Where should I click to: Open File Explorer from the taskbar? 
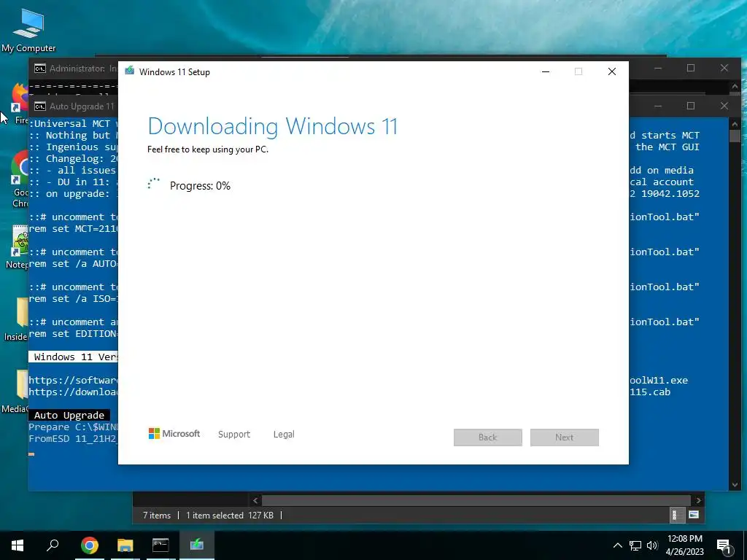pos(125,545)
